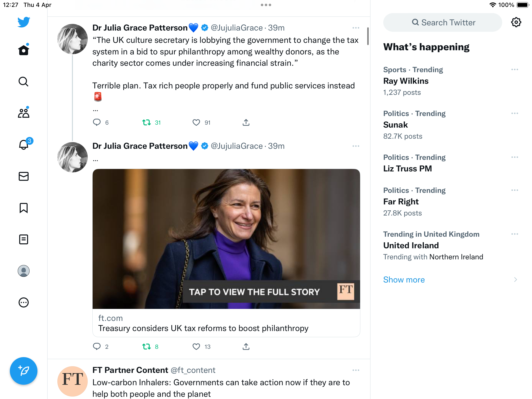Open the Far Right trending topic

[401, 201]
